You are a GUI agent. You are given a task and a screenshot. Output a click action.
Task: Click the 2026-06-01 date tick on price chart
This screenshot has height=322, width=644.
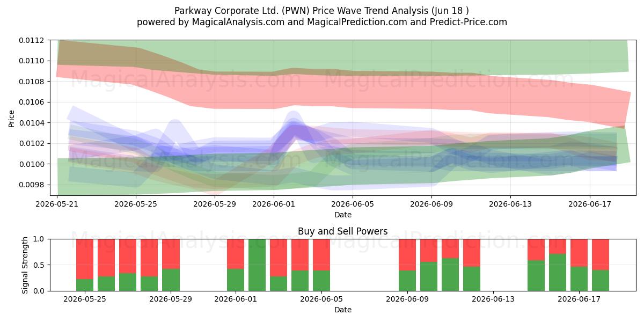[274, 204]
